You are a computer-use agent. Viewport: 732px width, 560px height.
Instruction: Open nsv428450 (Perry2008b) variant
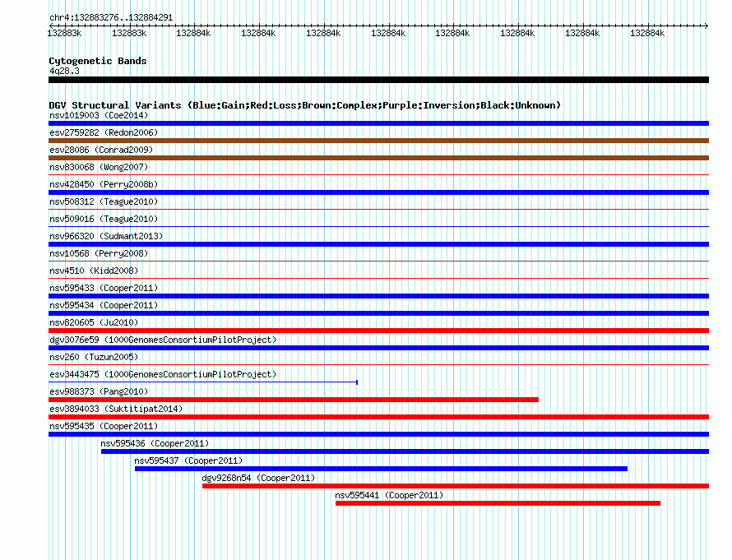(104, 184)
